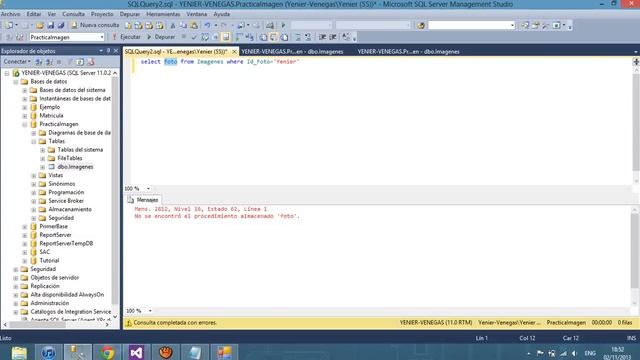The height and width of the screenshot is (360, 640).
Task: Collapse the Bases de datos folder
Action: click(x=16, y=82)
